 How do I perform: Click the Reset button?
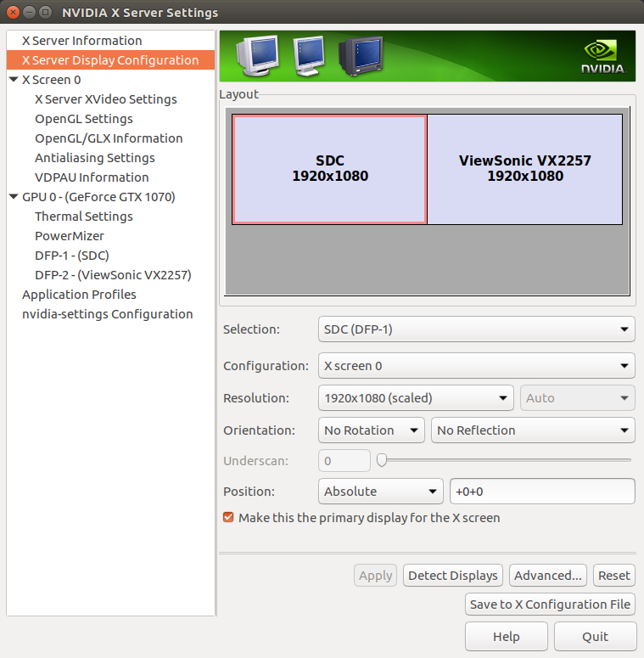(x=614, y=576)
